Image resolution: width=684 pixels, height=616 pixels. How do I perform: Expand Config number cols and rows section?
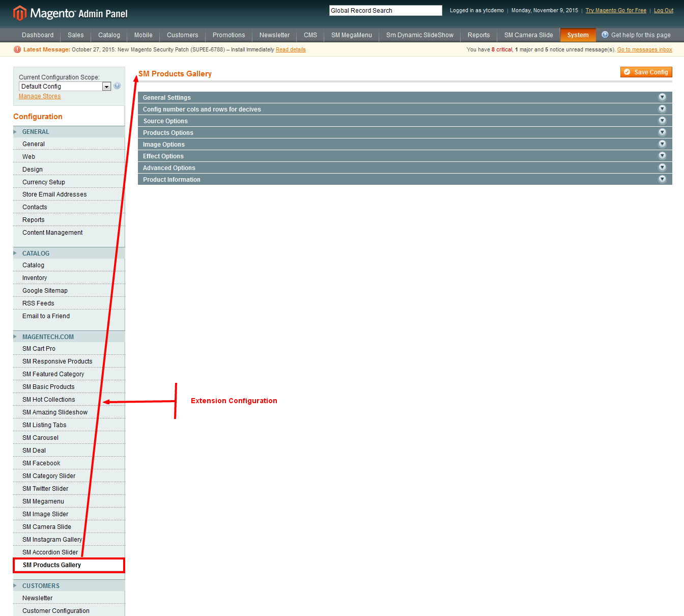point(662,108)
